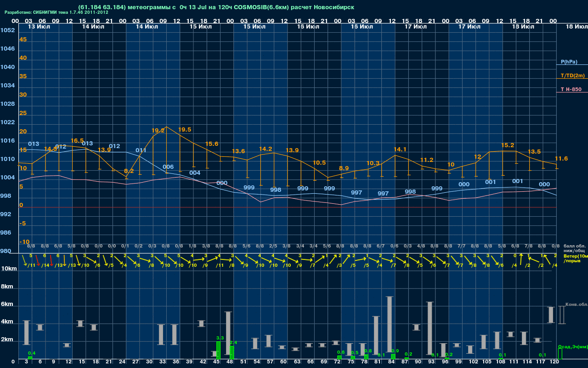The image size is (588, 368).
Task: Click the 'Конв.обл.' convective cloud legend label
Action: pos(576,305)
